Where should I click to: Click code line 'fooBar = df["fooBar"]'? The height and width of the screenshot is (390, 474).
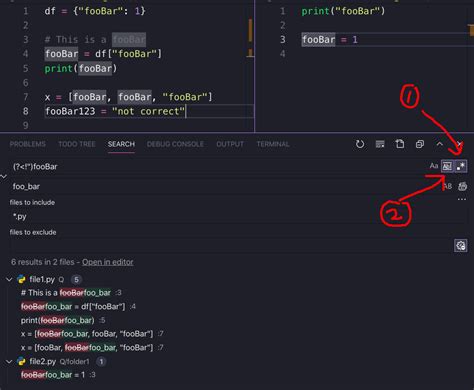coord(103,54)
